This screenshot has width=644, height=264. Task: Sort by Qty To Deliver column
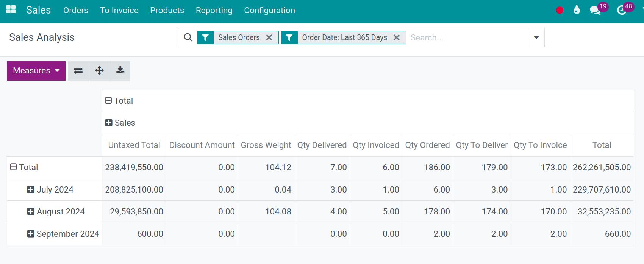482,145
